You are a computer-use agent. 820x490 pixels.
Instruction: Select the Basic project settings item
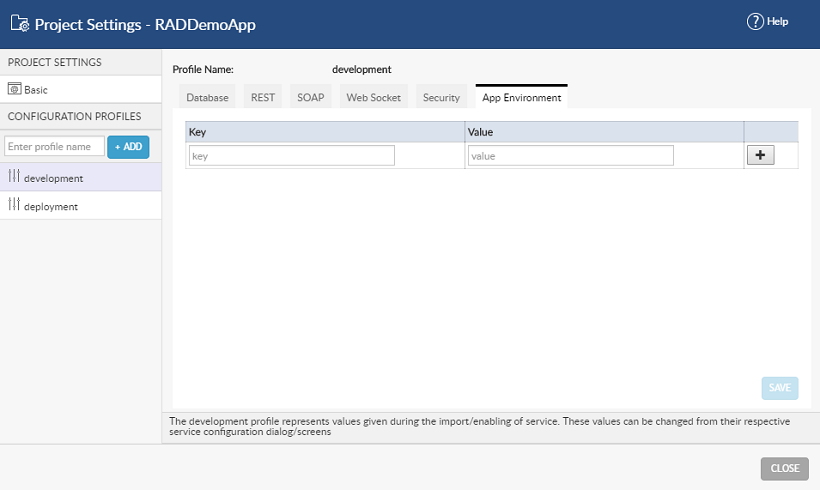pos(36,89)
